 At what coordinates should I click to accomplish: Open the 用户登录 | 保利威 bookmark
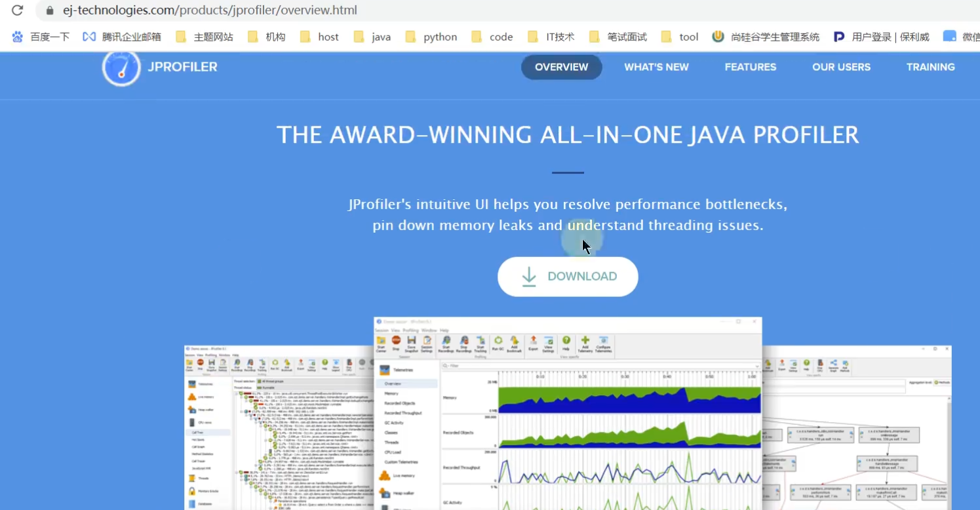click(x=882, y=37)
